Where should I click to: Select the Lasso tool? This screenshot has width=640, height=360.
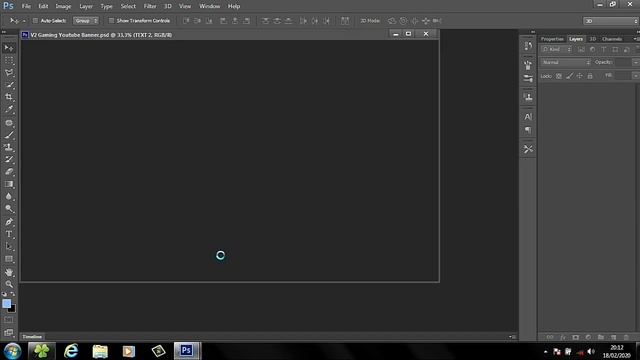pos(9,73)
